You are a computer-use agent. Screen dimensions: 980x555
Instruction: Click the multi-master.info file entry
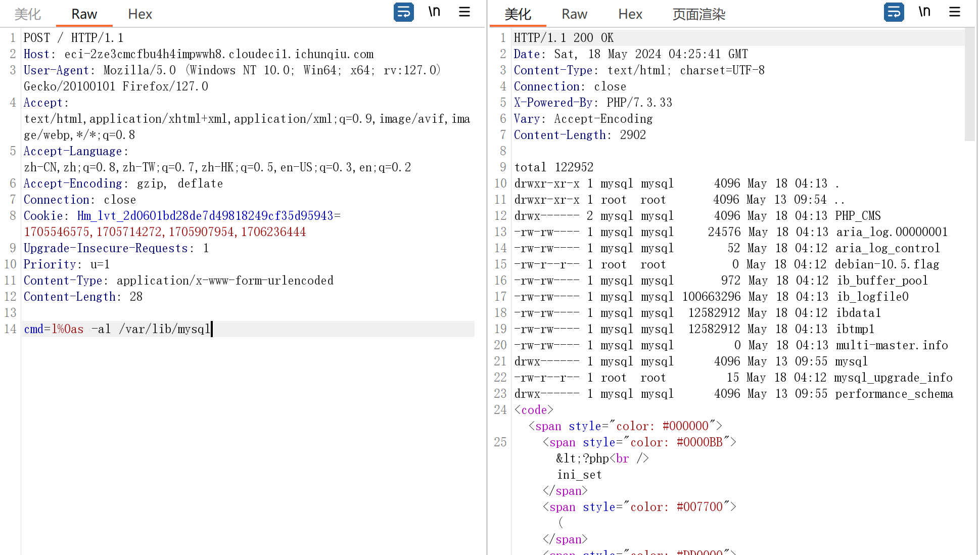[x=892, y=345]
